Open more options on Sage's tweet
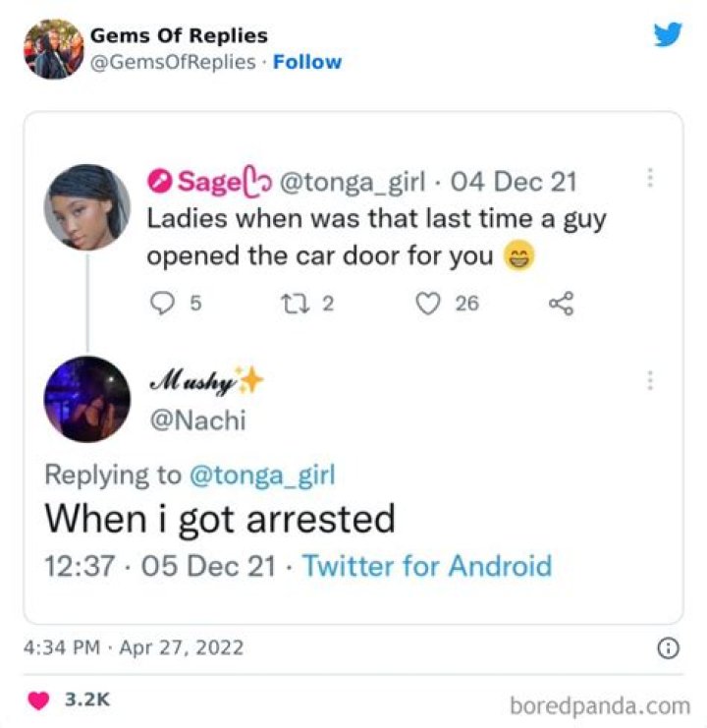 (x=650, y=178)
